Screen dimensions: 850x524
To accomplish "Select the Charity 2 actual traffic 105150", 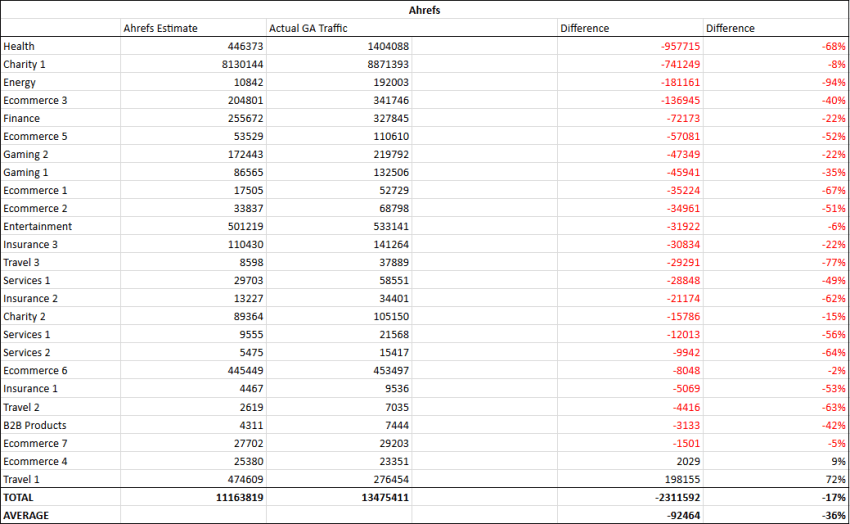I will [387, 316].
